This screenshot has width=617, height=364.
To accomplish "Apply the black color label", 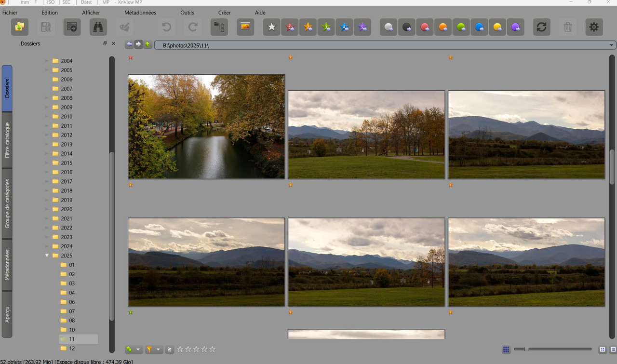I will click(x=406, y=27).
